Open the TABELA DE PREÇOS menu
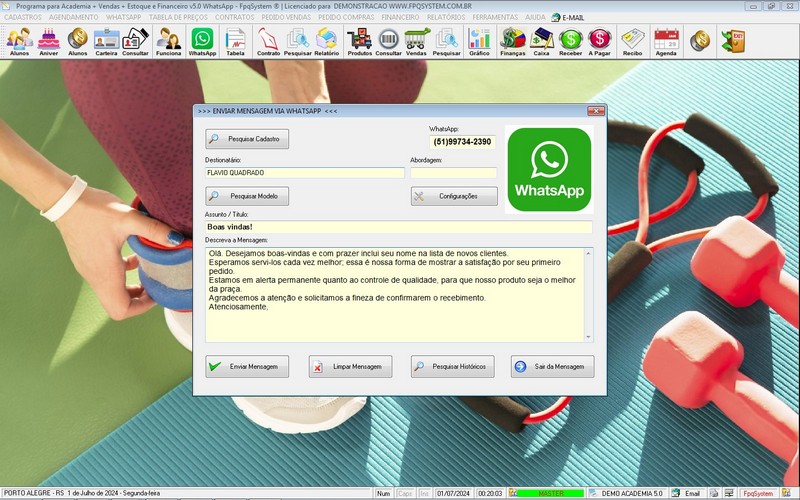Viewport: 800px width, 500px height. click(178, 17)
